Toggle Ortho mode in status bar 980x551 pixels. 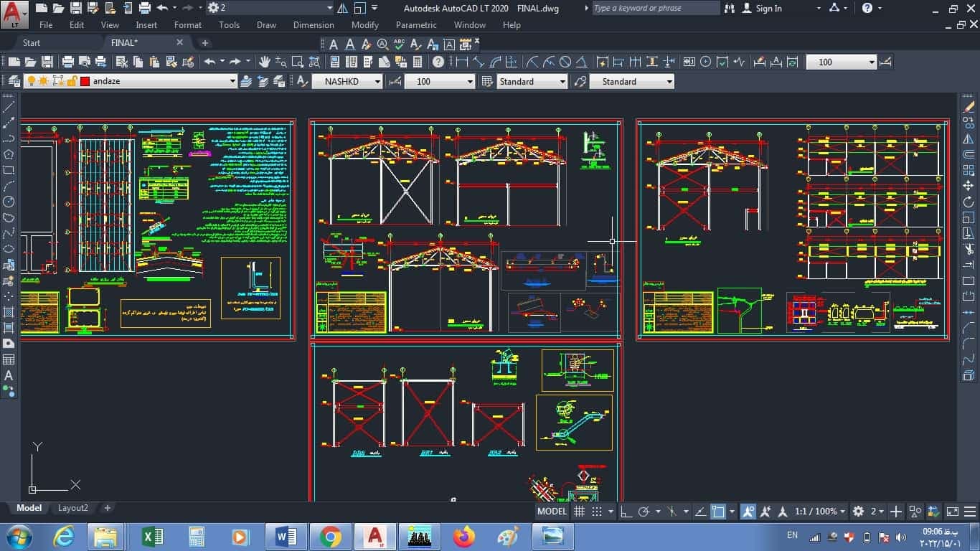click(x=626, y=512)
